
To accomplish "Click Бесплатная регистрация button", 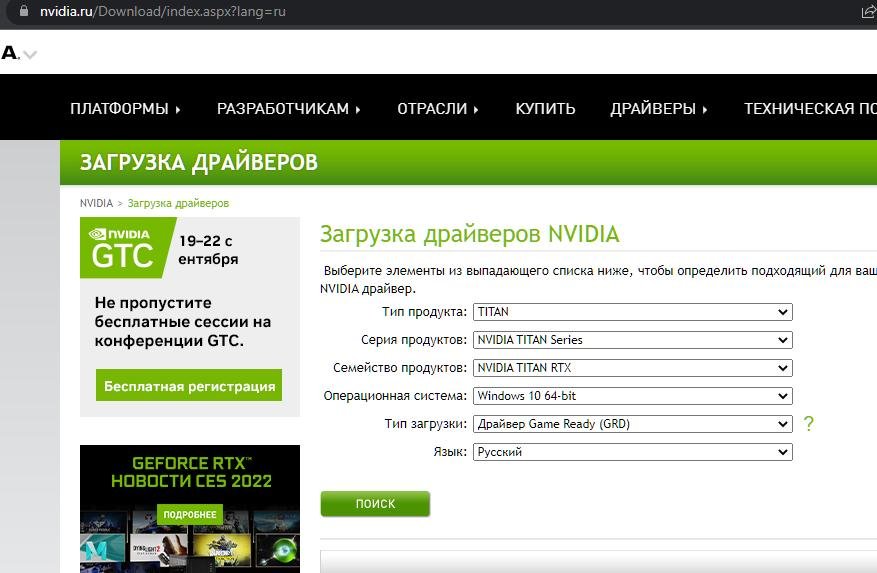I will [x=189, y=386].
